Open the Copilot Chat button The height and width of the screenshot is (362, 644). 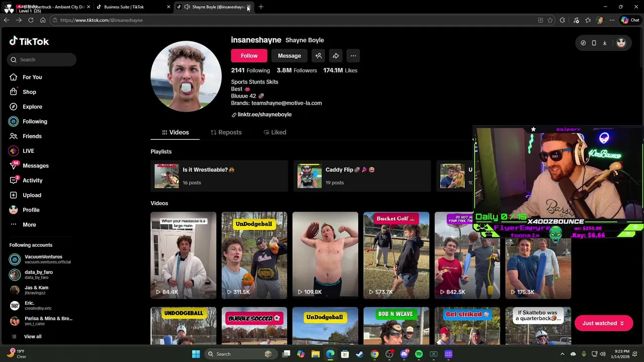[x=630, y=20]
